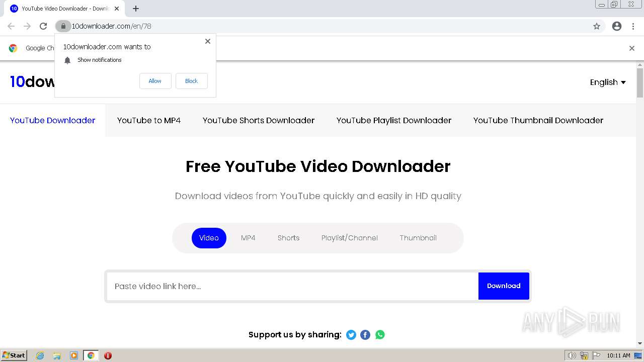Click the 10downloader site logo
This screenshot has height=362, width=644.
[32, 81]
